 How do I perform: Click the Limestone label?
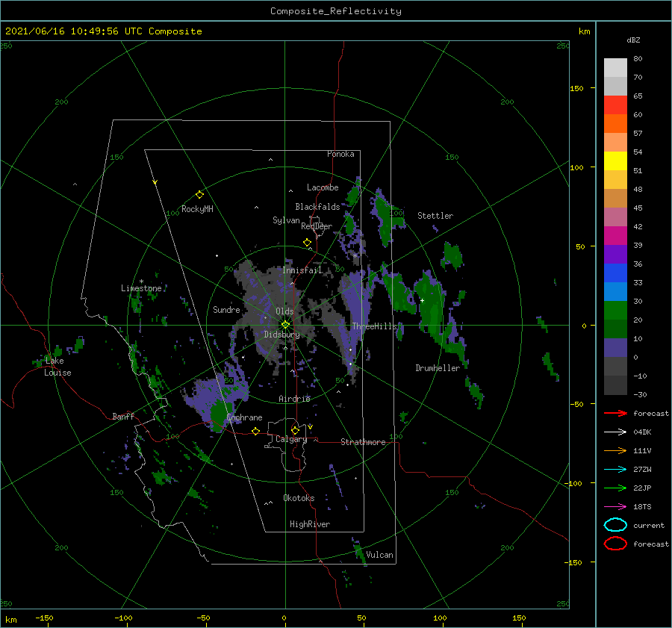(141, 288)
